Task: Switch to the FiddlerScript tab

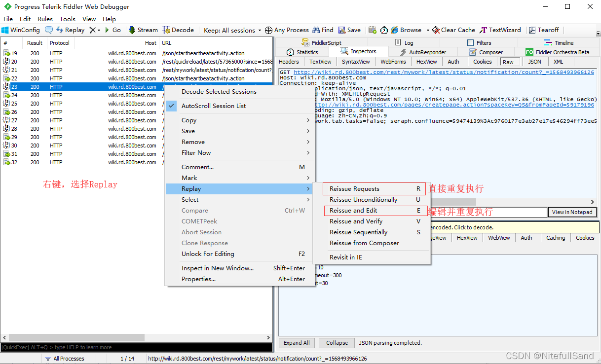Action: [x=321, y=43]
